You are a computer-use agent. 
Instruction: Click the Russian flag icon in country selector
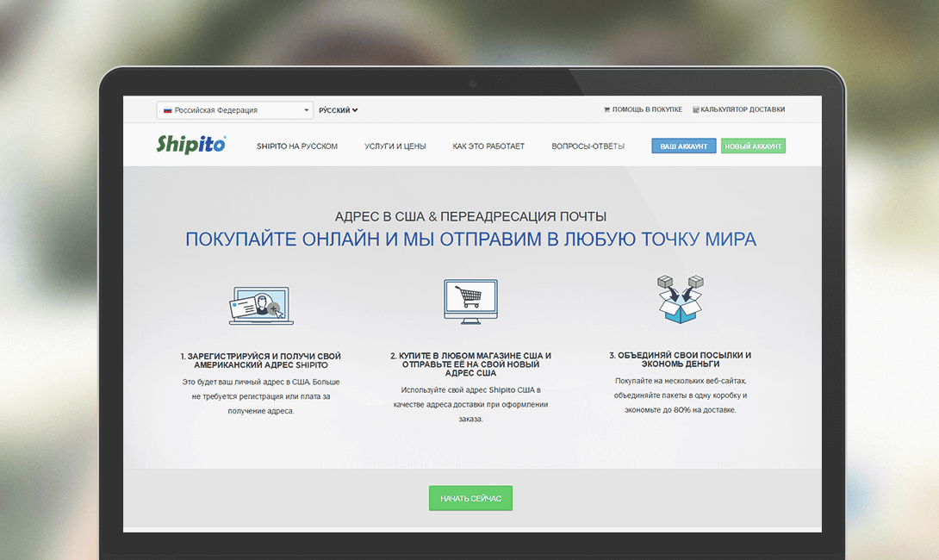168,110
